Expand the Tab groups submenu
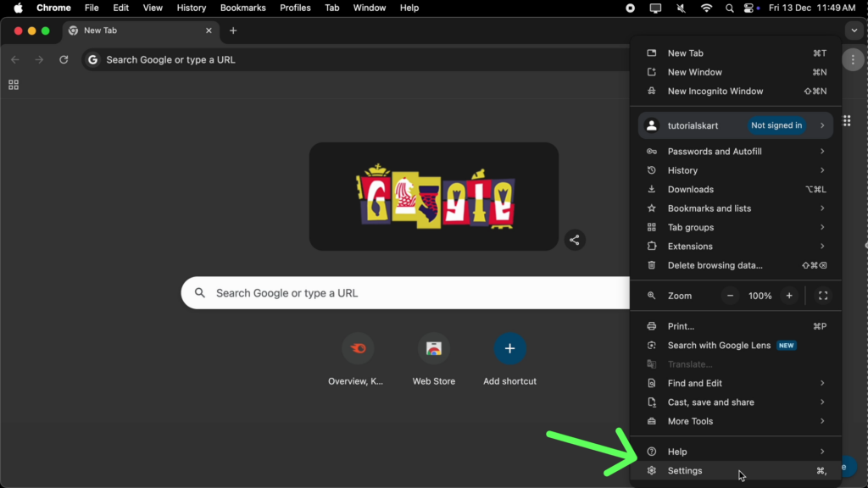This screenshot has width=868, height=488. (x=736, y=227)
